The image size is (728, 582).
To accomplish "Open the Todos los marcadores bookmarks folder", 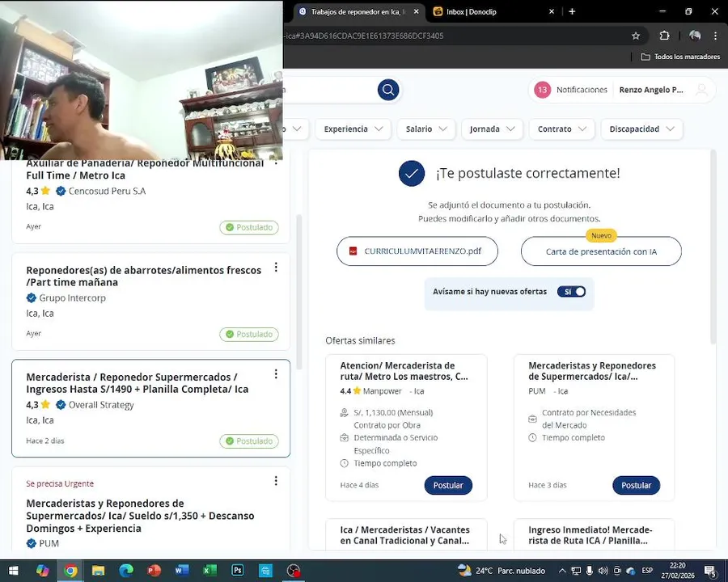I will (x=680, y=57).
